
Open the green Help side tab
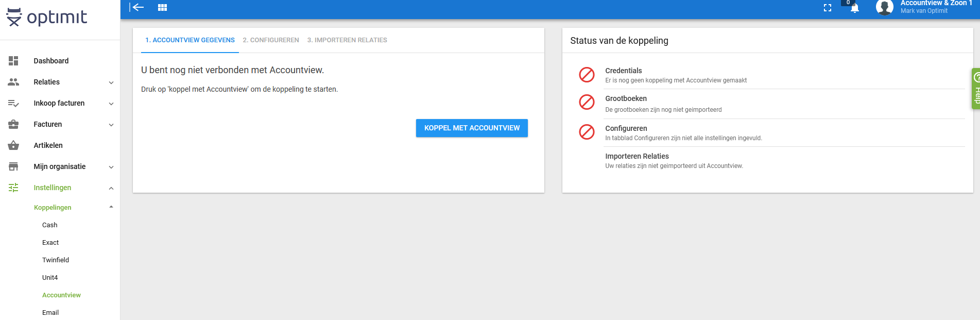tap(976, 88)
